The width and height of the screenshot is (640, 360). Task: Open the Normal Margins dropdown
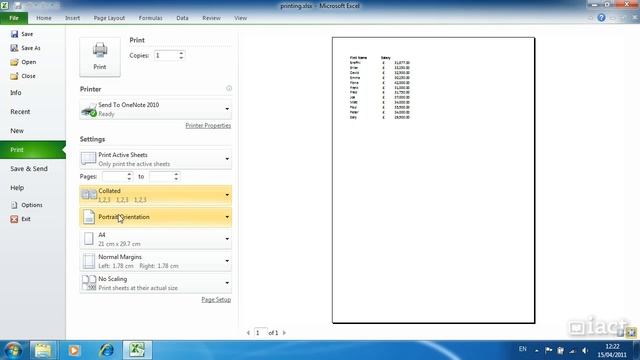click(x=156, y=261)
